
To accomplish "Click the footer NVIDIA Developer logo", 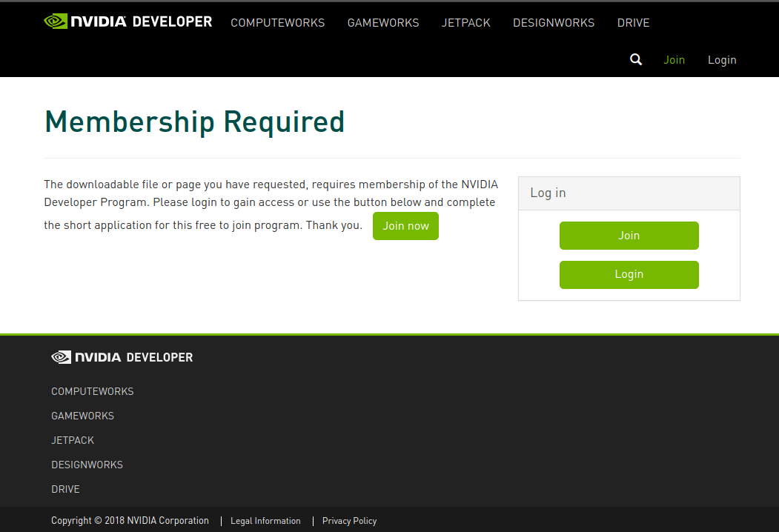I will tap(122, 357).
